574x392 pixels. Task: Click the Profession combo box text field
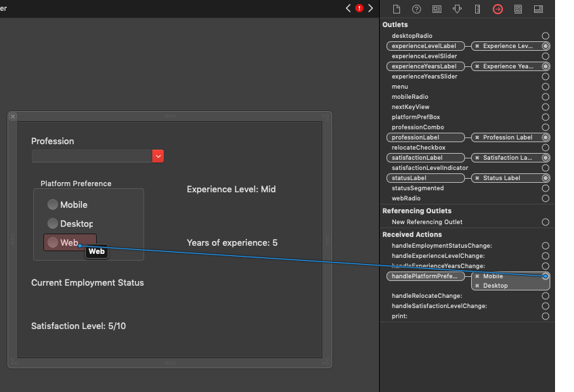(91, 156)
